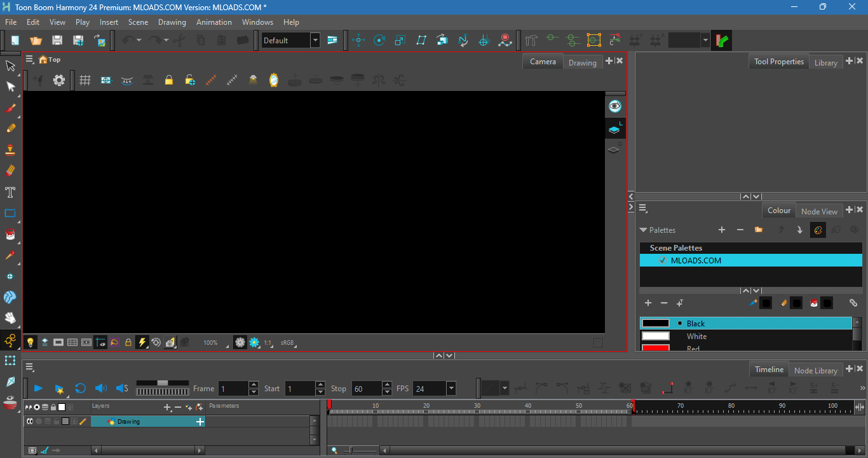The height and width of the screenshot is (458, 868).
Task: Open the camera view settings gear
Action: pos(59,80)
